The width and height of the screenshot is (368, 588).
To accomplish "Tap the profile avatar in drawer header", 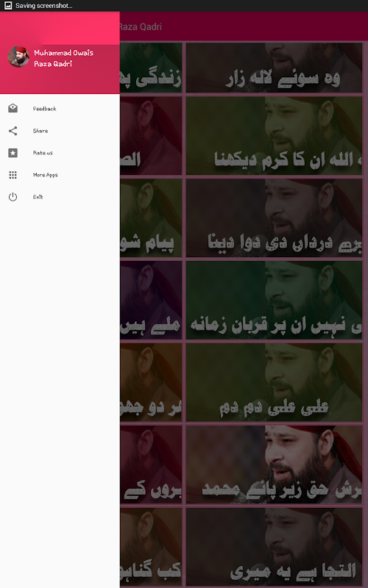I will (x=18, y=57).
